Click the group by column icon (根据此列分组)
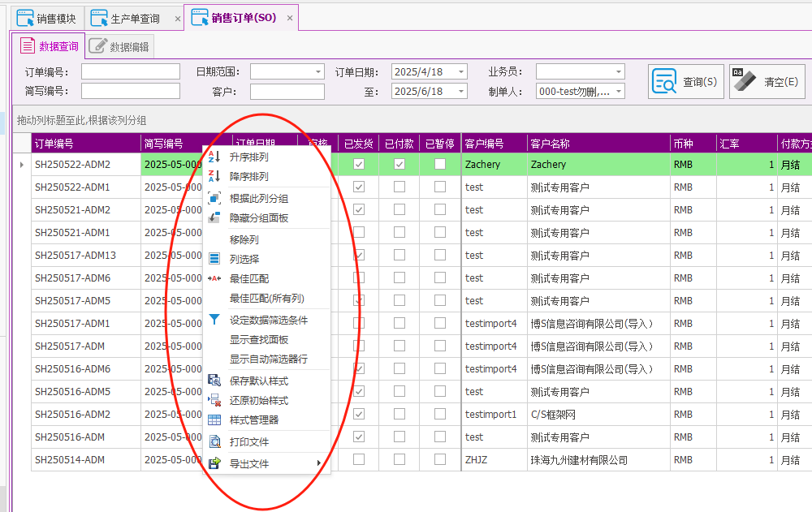The image size is (812, 512). coord(214,198)
